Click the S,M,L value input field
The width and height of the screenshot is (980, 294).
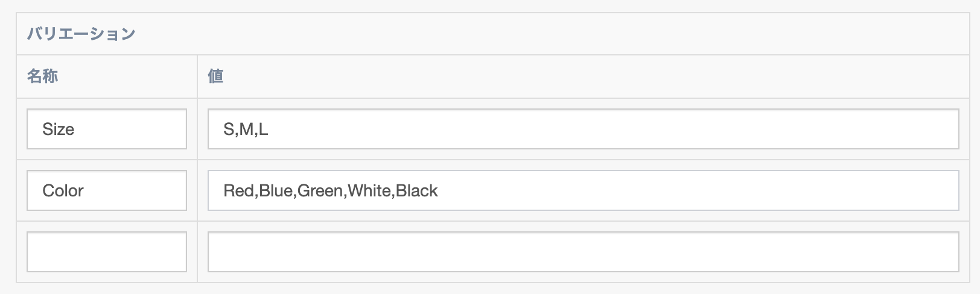point(583,129)
